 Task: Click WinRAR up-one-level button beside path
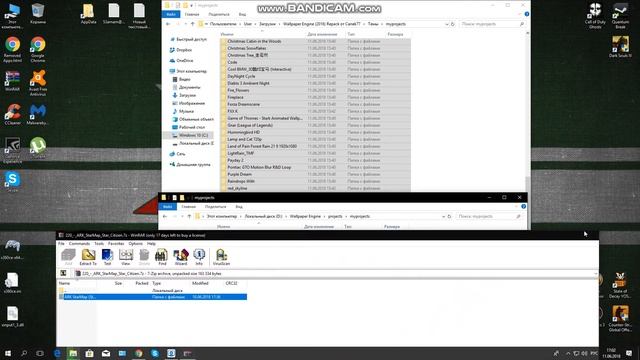pos(63,273)
